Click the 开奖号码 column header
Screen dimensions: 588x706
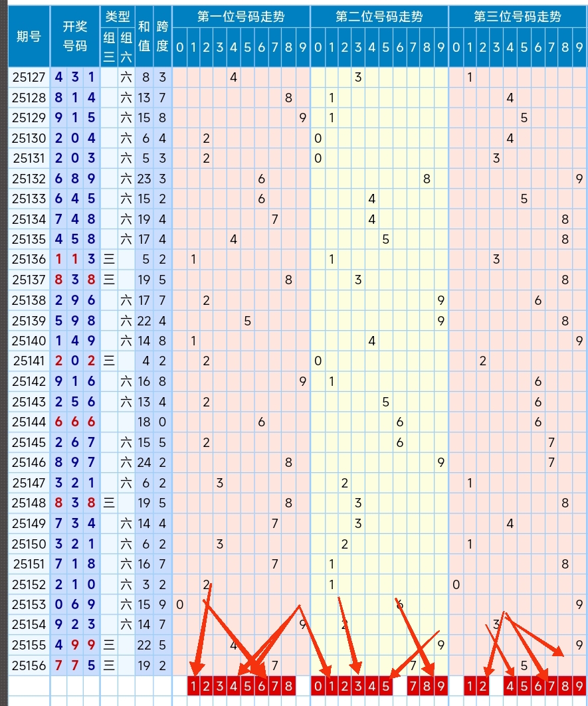75,36
